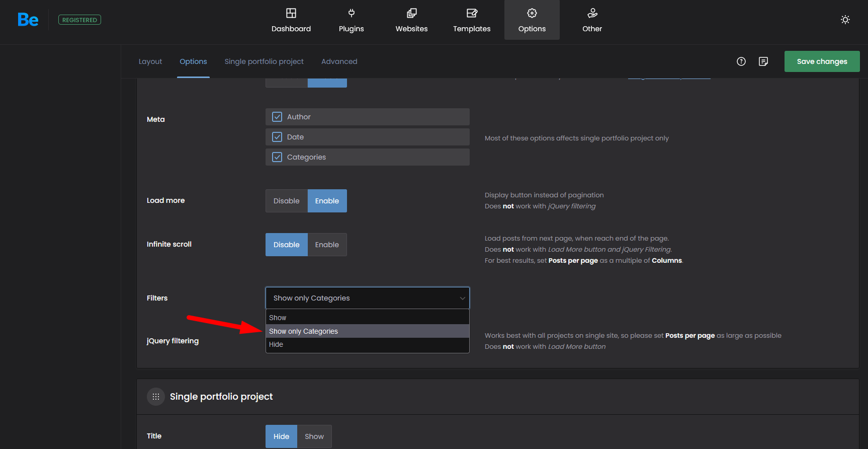Click 'Single portfolio project' section heading
The image size is (868, 449).
pos(221,397)
